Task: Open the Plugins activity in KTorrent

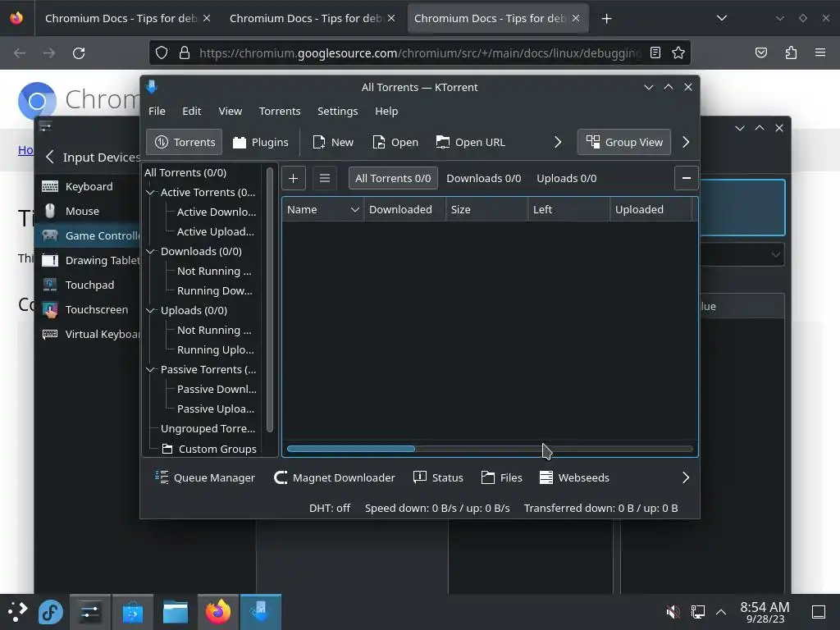Action: [261, 142]
